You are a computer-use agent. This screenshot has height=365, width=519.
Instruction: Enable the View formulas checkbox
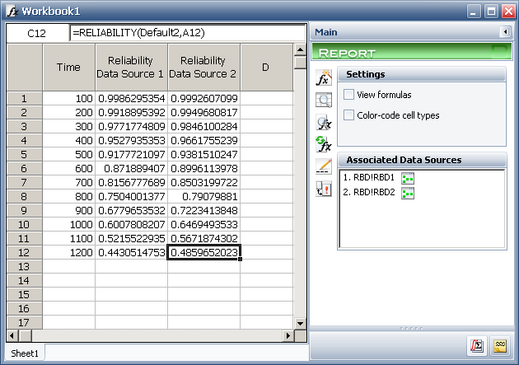point(349,95)
